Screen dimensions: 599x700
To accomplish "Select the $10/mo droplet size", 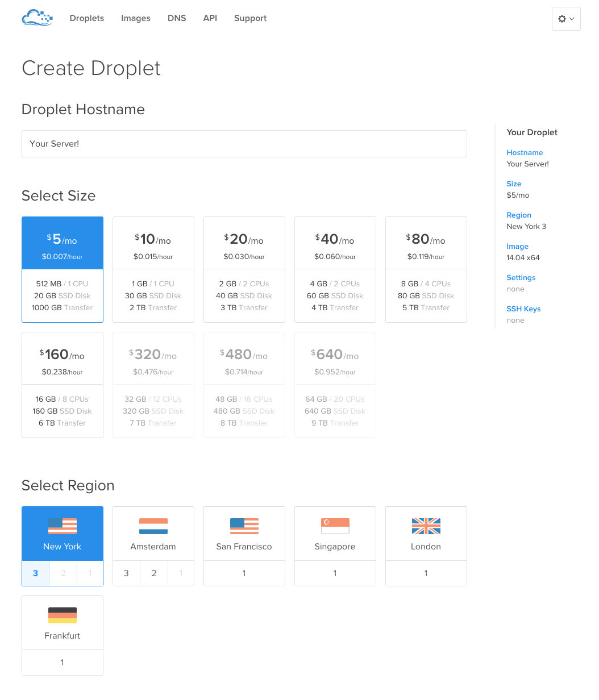I will click(x=153, y=269).
